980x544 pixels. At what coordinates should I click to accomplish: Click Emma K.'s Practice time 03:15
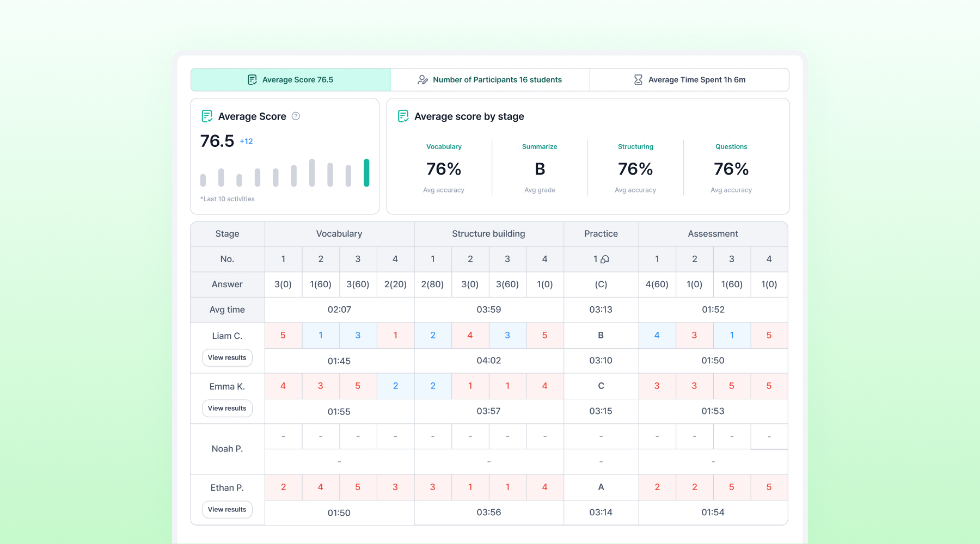tap(601, 411)
